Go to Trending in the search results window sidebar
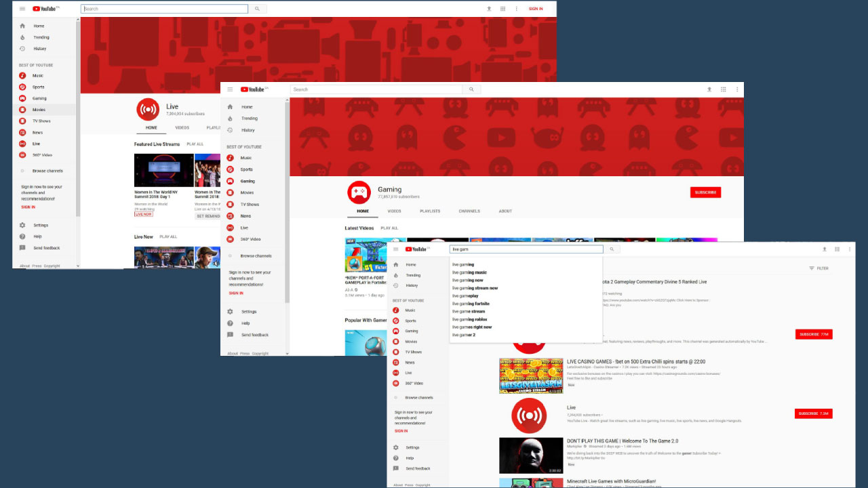The height and width of the screenshot is (488, 868). [x=408, y=275]
